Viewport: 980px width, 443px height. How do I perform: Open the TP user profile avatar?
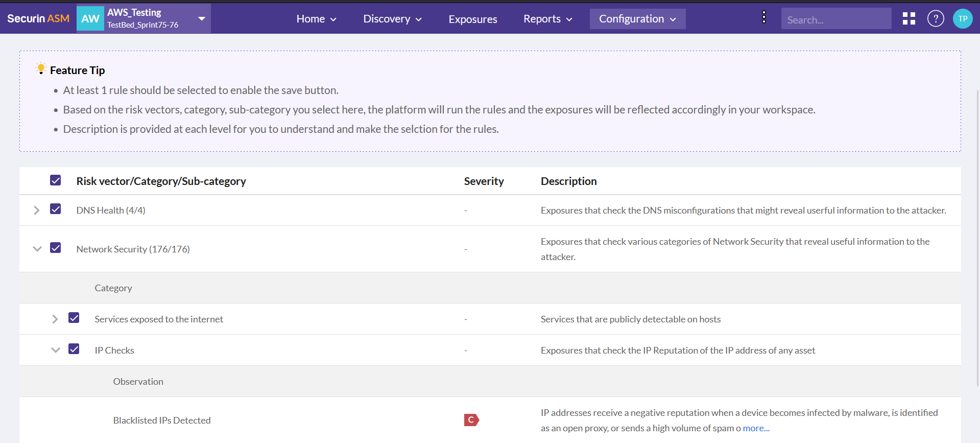(x=963, y=18)
